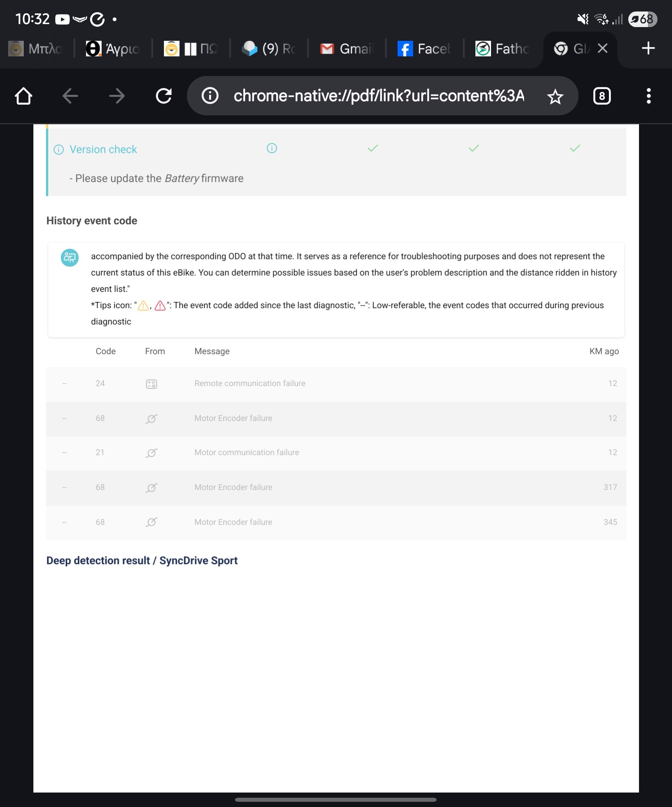Image resolution: width=672 pixels, height=807 pixels.
Task: Click motor icon in 317 km row
Action: (151, 488)
